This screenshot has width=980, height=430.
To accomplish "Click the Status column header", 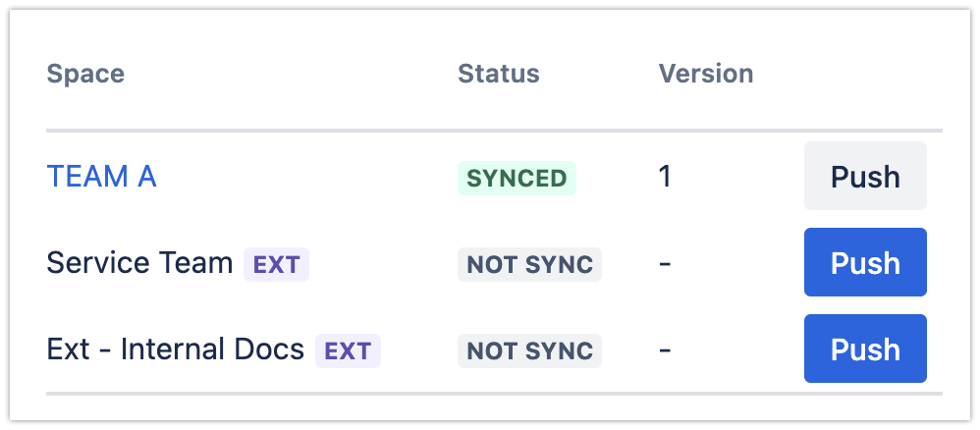I will [x=498, y=74].
